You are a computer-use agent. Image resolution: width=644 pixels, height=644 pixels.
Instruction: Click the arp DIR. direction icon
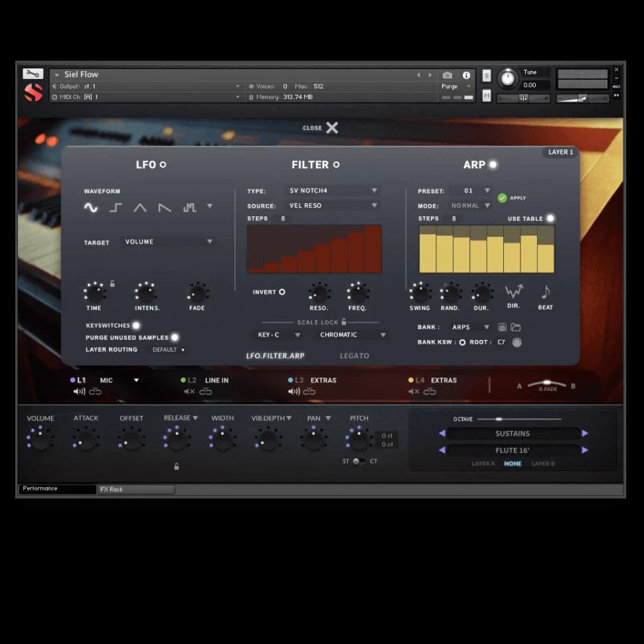513,292
